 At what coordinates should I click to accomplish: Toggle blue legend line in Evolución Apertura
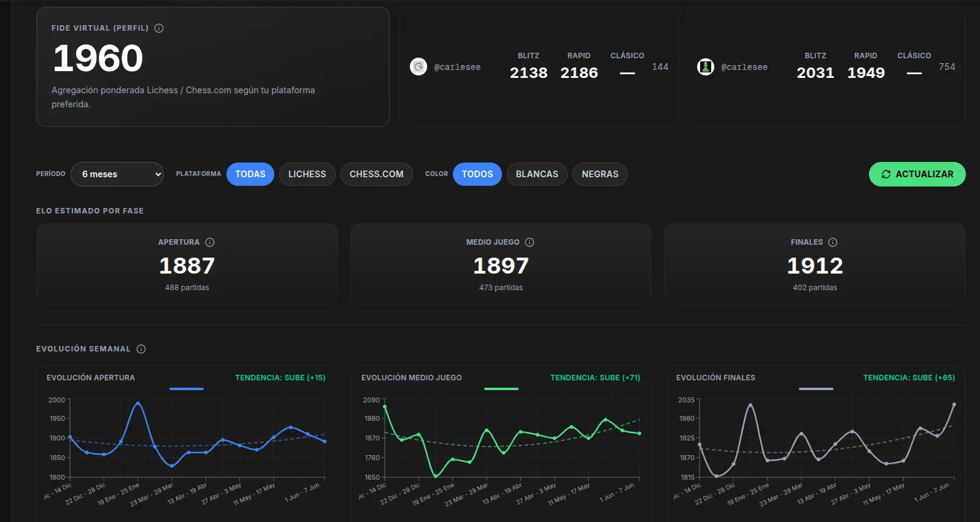pos(187,389)
